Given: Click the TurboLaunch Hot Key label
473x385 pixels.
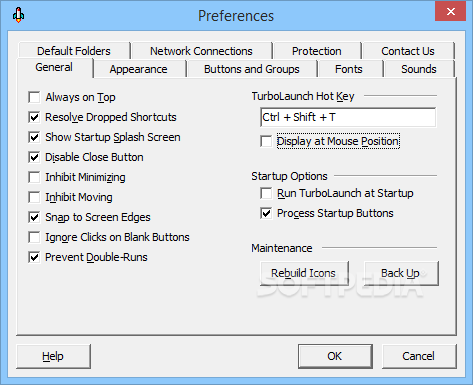Looking at the screenshot, I should pyautogui.click(x=303, y=96).
